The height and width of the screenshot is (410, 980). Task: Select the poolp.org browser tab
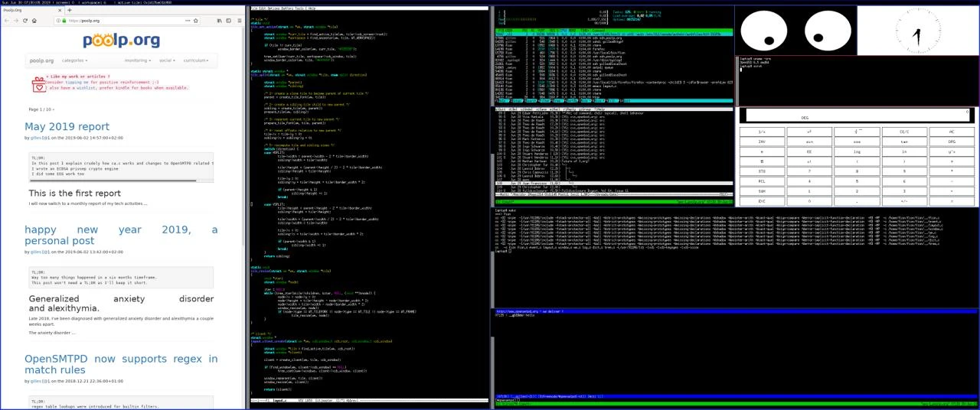[x=23, y=10]
